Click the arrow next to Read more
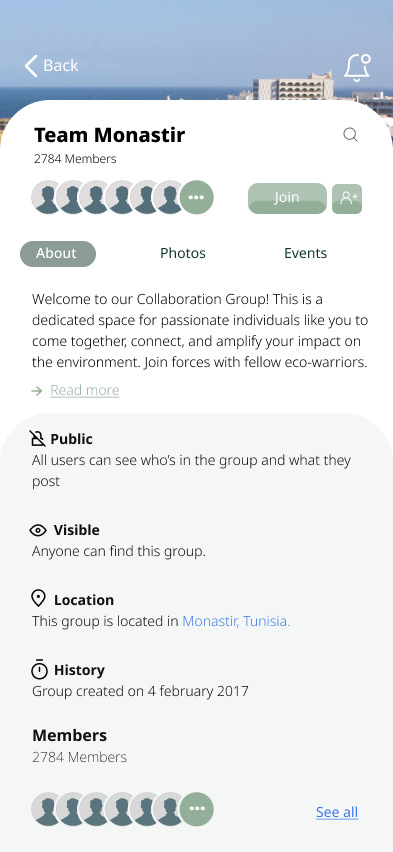 [37, 391]
